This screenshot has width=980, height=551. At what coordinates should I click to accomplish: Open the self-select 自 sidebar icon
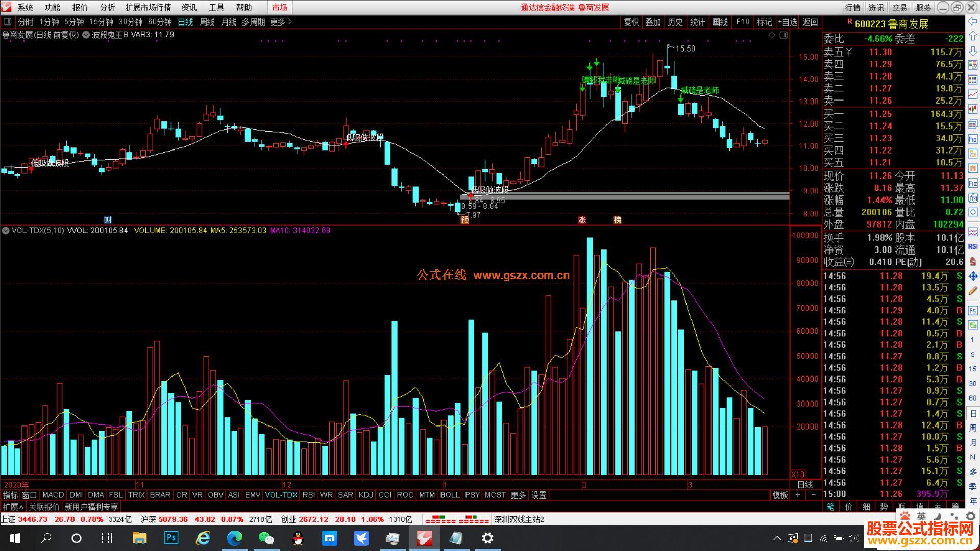(x=973, y=168)
